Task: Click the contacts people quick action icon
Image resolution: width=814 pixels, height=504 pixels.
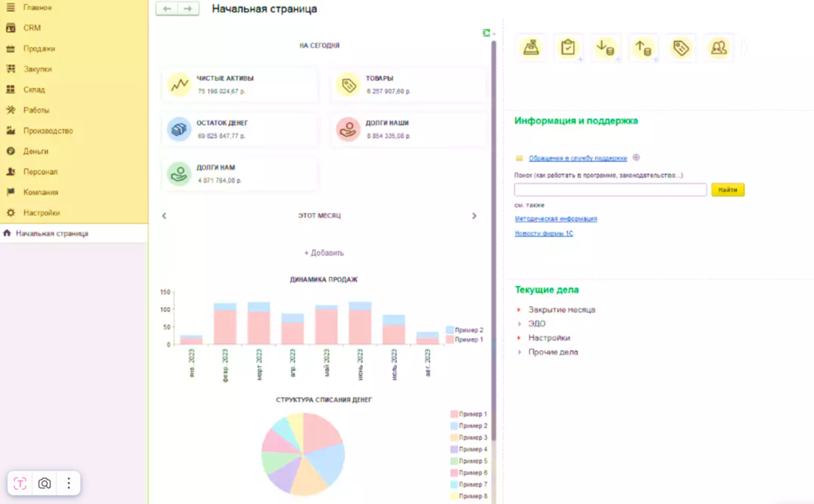Action: (x=718, y=48)
